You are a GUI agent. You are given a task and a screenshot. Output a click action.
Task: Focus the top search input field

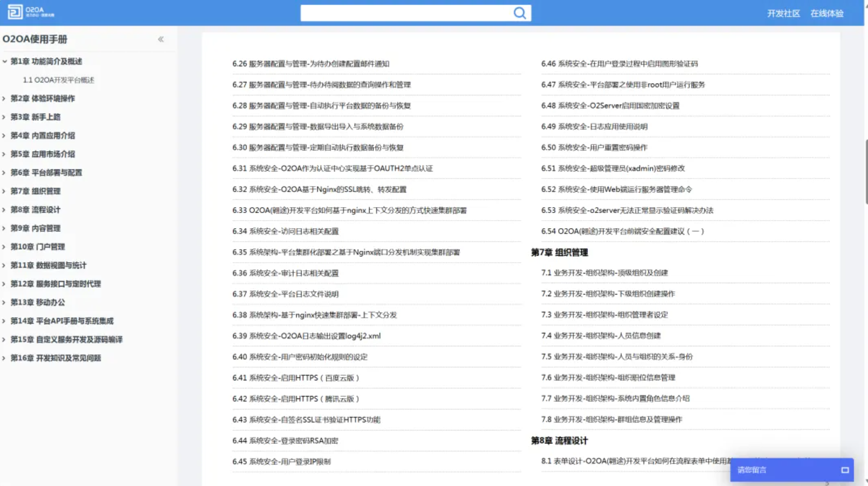(x=406, y=13)
